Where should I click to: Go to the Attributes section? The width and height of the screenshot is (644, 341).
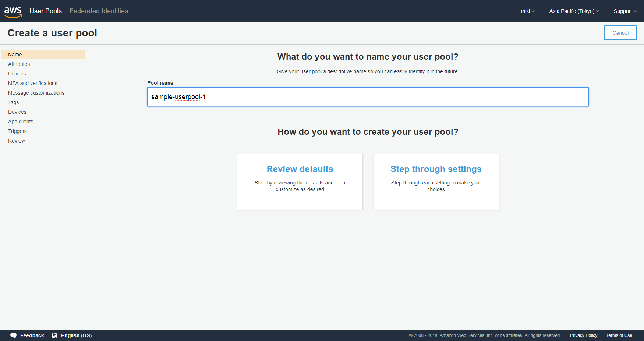(x=19, y=64)
